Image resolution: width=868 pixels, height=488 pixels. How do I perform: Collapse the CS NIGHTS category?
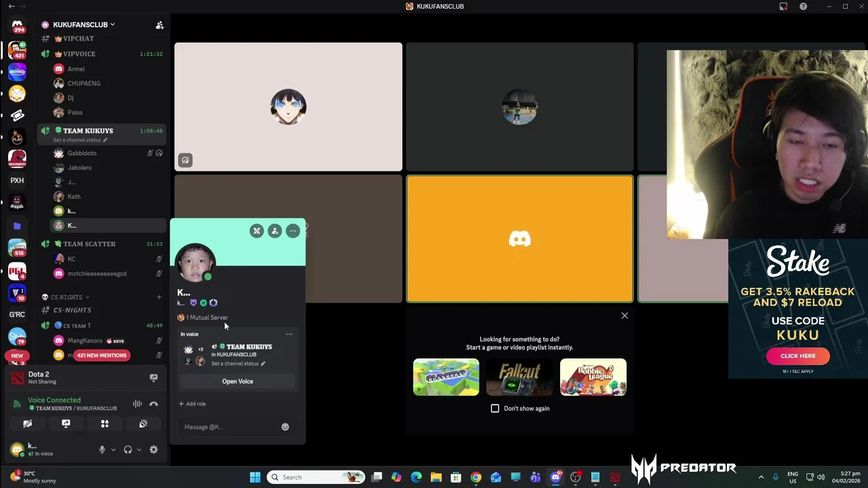tap(66, 297)
